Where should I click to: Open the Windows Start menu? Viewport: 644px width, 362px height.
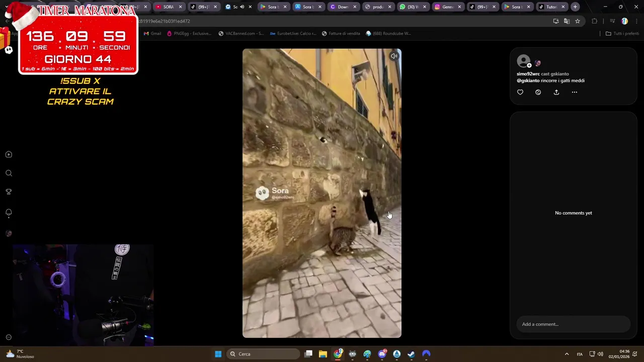tap(218, 354)
